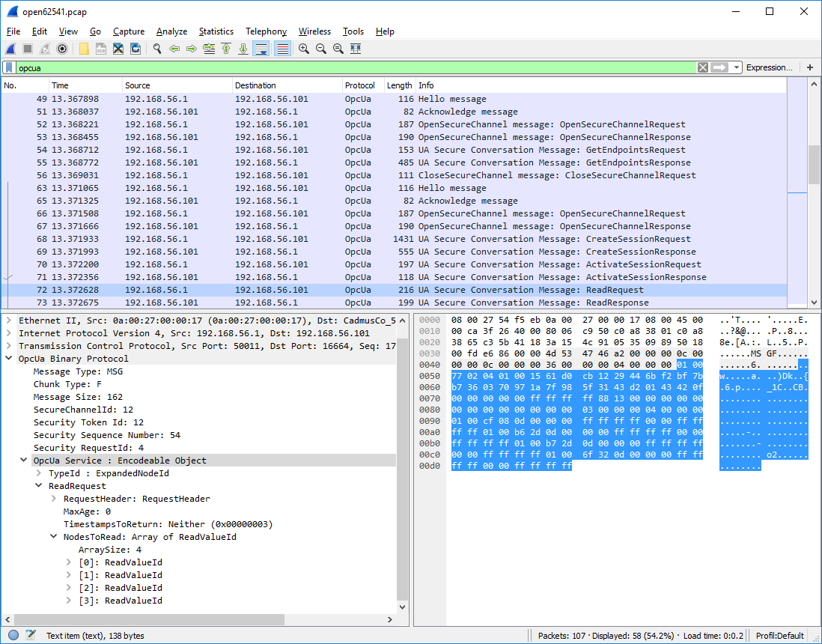Reload this capture file
The height and width of the screenshot is (644, 822).
click(x=135, y=48)
